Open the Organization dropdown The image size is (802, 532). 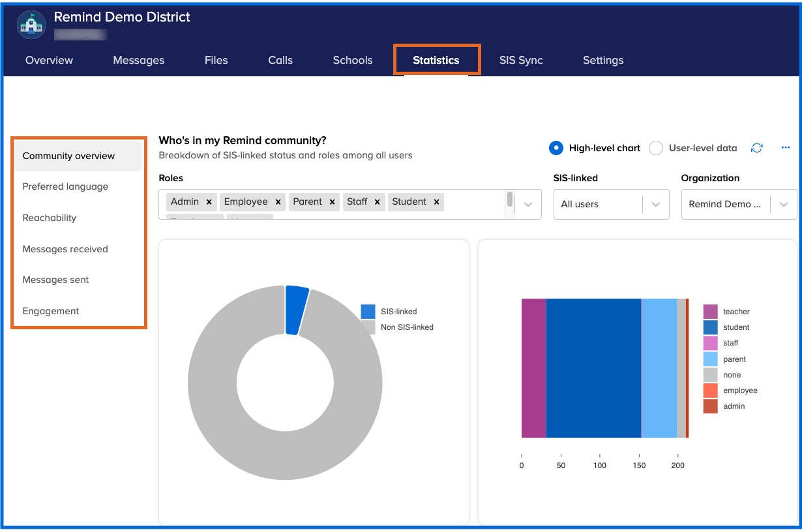pyautogui.click(x=738, y=204)
